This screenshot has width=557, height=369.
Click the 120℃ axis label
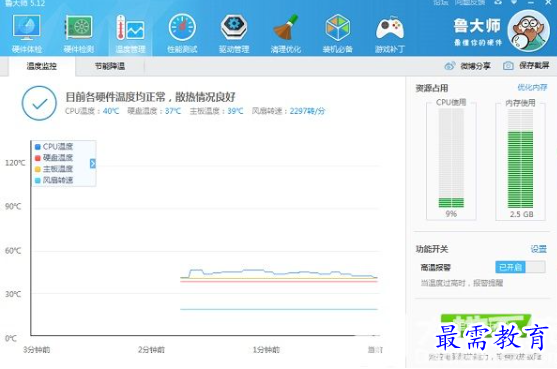click(15, 163)
